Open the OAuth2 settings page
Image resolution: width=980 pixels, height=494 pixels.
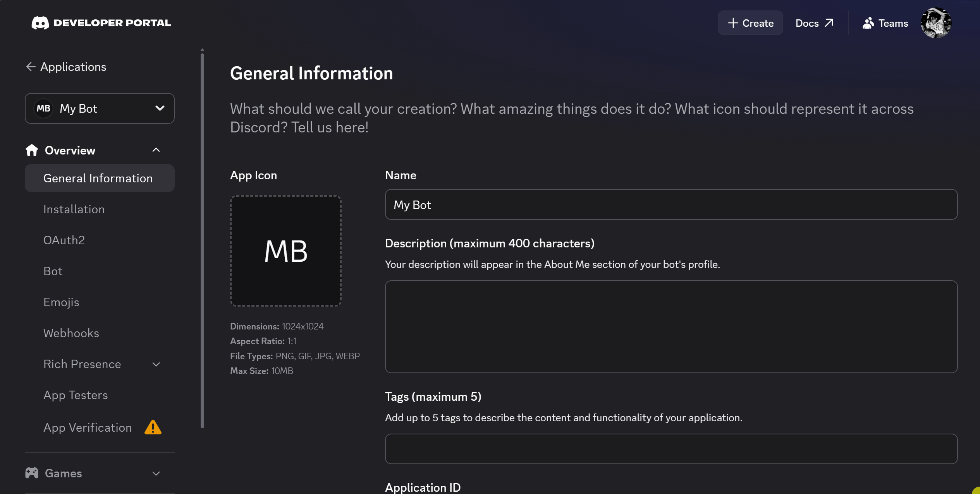pos(64,240)
